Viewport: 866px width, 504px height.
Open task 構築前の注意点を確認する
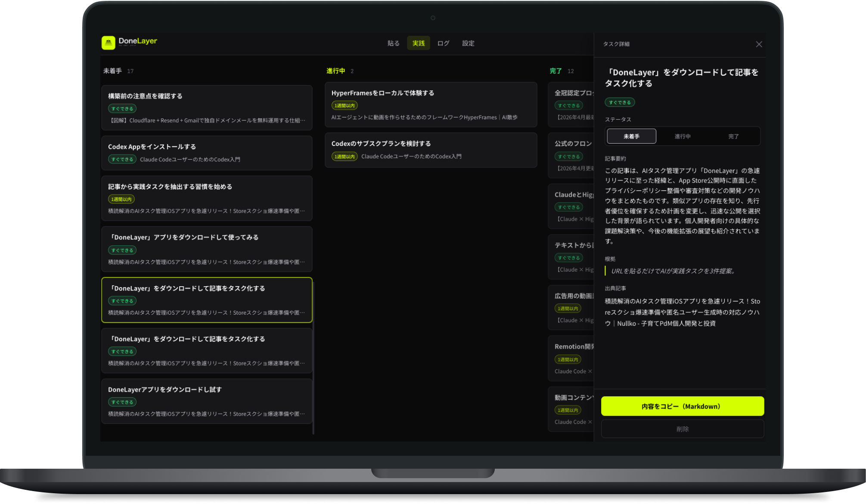[x=207, y=108]
